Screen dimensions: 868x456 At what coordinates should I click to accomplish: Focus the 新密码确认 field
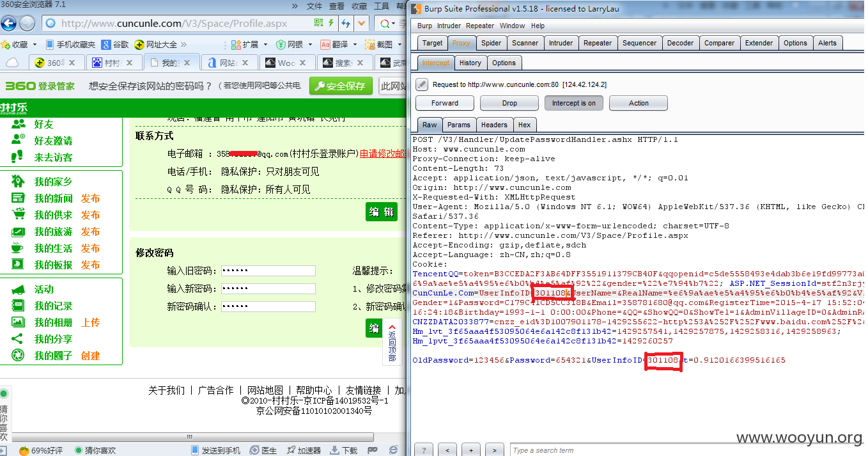tap(268, 306)
